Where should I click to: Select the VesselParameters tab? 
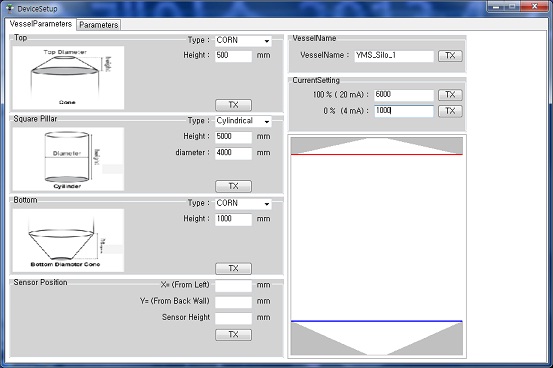41,24
